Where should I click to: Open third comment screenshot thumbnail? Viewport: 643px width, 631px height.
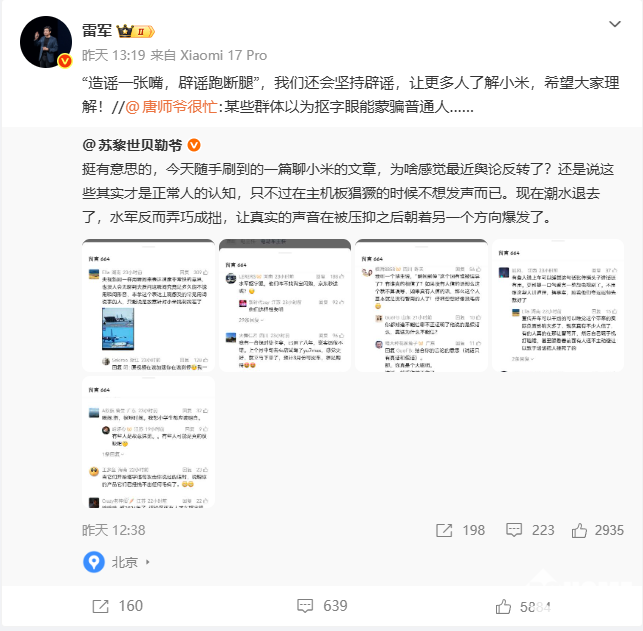pyautogui.click(x=422, y=305)
